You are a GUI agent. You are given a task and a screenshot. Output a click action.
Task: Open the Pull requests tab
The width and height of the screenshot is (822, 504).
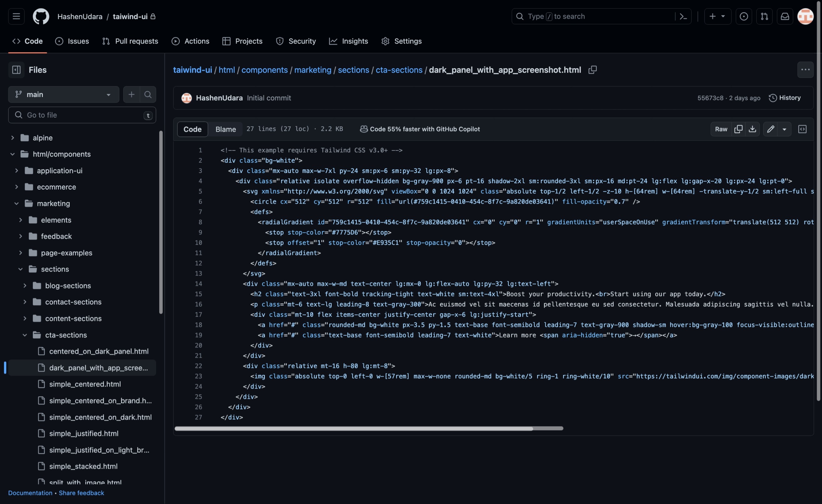click(130, 41)
